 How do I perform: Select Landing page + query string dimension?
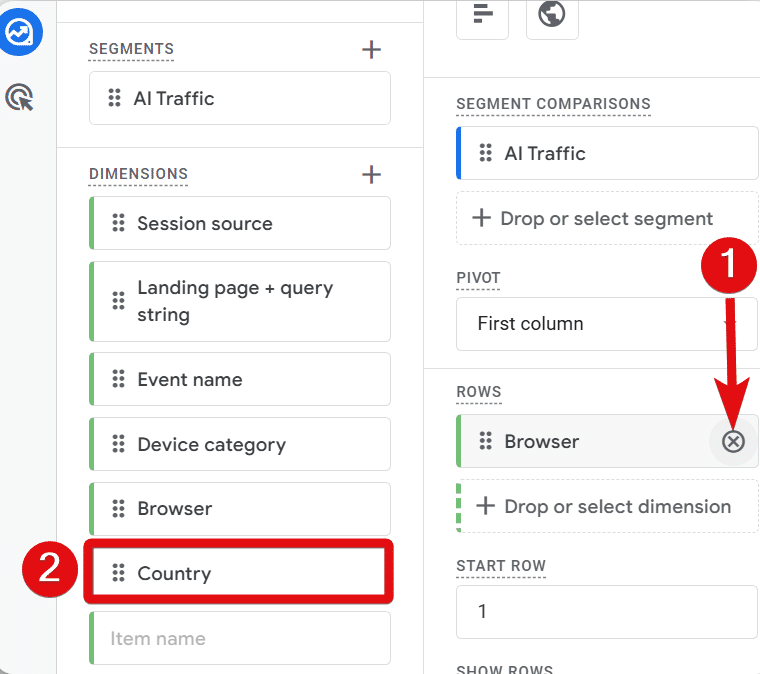tap(240, 301)
